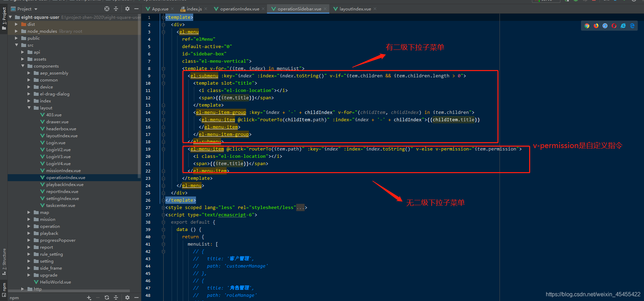Open page in Safari browser icon
The height and width of the screenshot is (301, 644).
coord(605,26)
